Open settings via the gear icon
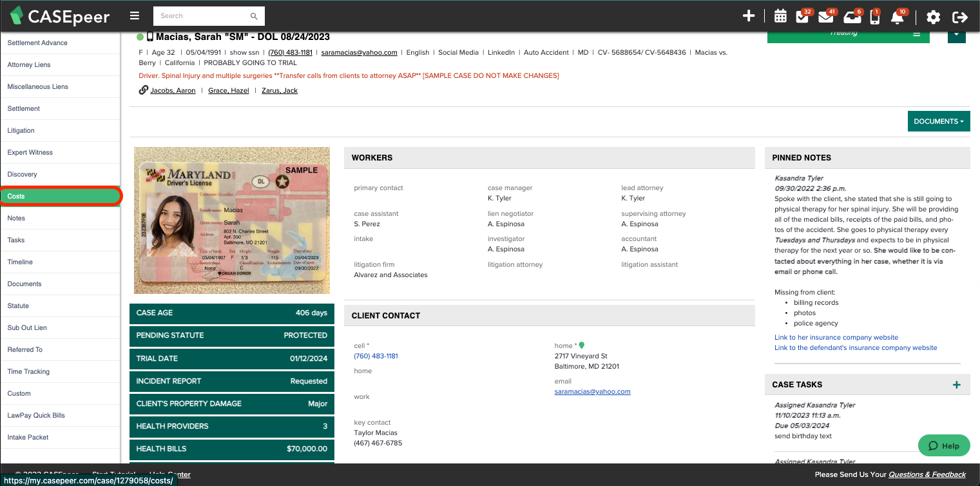This screenshot has width=980, height=486. (933, 16)
